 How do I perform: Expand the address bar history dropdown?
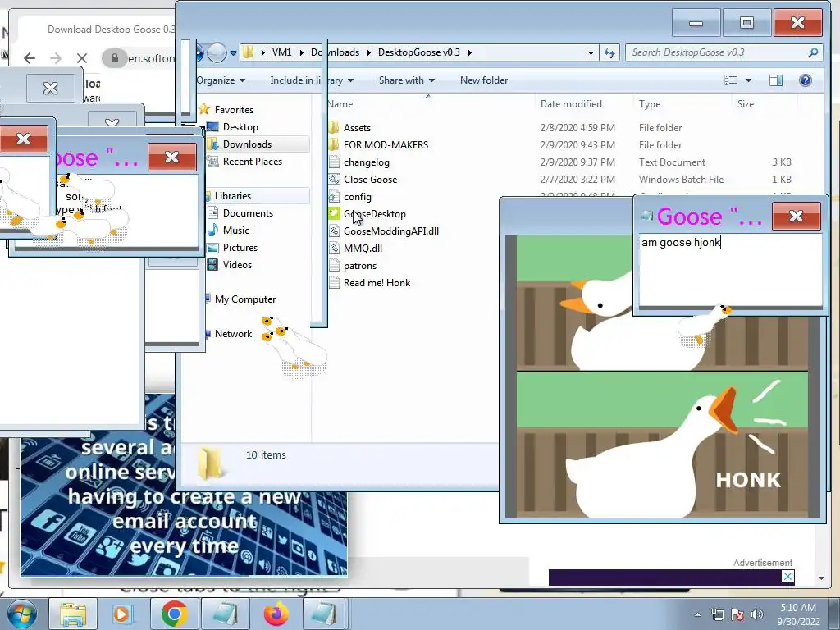tap(591, 52)
